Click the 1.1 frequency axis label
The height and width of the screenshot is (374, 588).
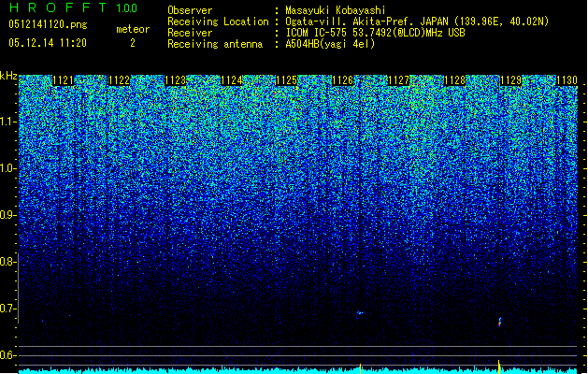8,122
